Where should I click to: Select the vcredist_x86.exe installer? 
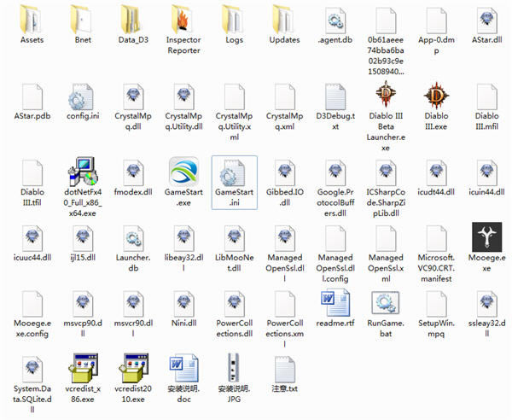83,370
